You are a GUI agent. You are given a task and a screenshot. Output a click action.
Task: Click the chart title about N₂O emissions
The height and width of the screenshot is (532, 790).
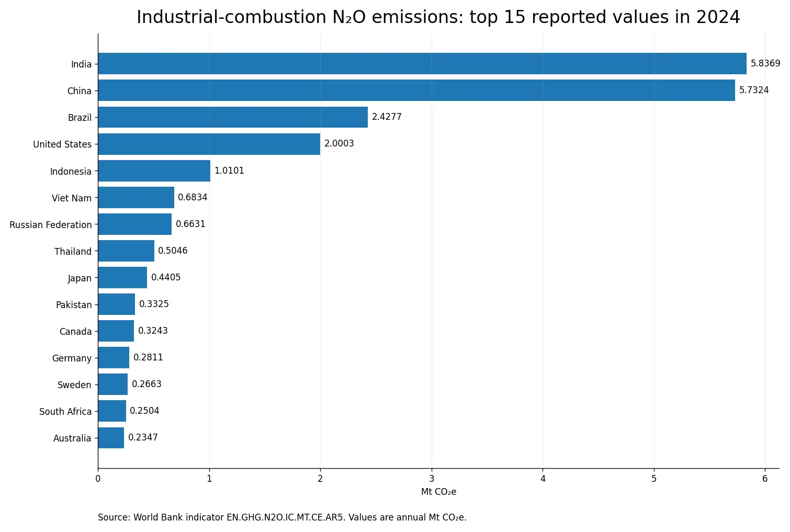[x=438, y=17]
